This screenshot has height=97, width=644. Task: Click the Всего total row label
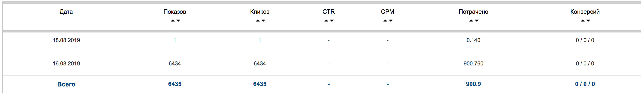click(x=66, y=84)
